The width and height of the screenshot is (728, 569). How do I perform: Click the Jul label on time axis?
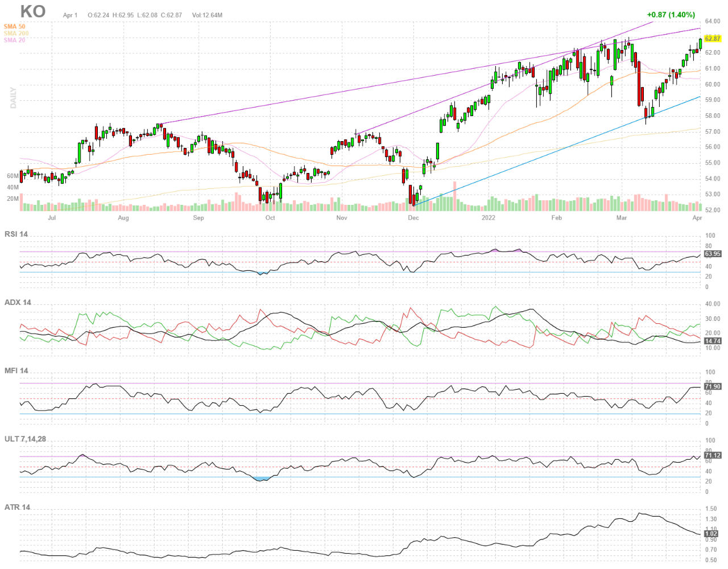52,218
